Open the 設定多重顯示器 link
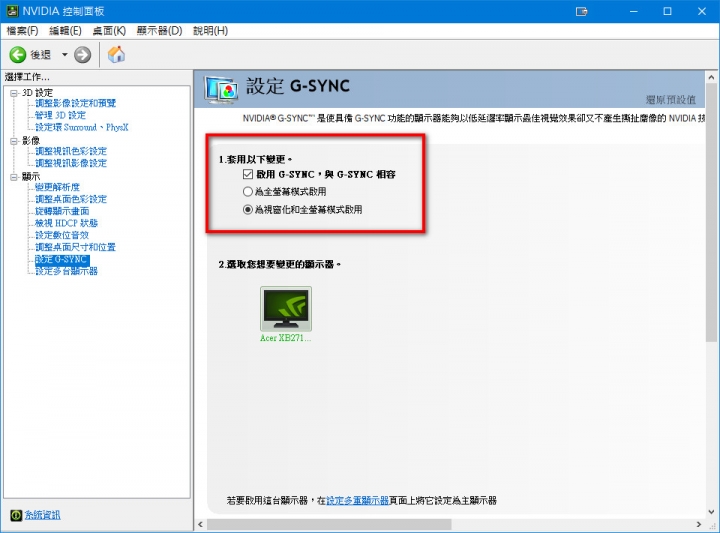720x533 pixels. 358,500
